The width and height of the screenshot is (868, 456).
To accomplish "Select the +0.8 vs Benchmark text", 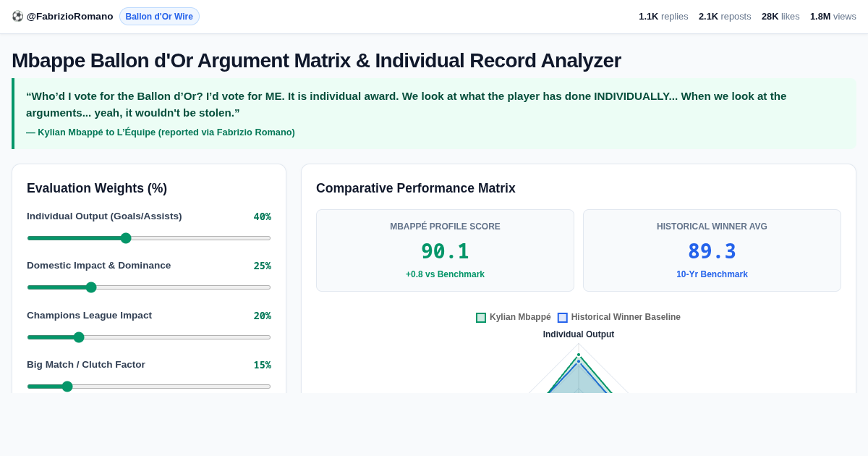I will [445, 274].
